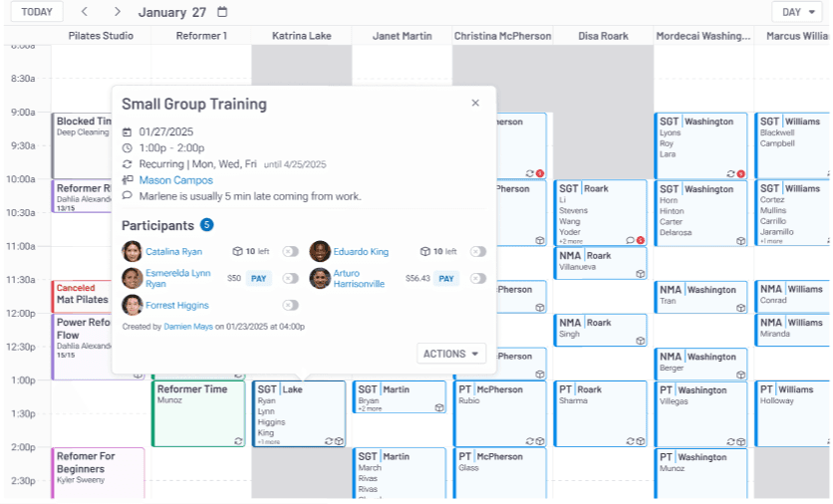Toggle check-in switch for Catalina Ryan
Viewport: 833px width, 504px height.
pos(290,252)
